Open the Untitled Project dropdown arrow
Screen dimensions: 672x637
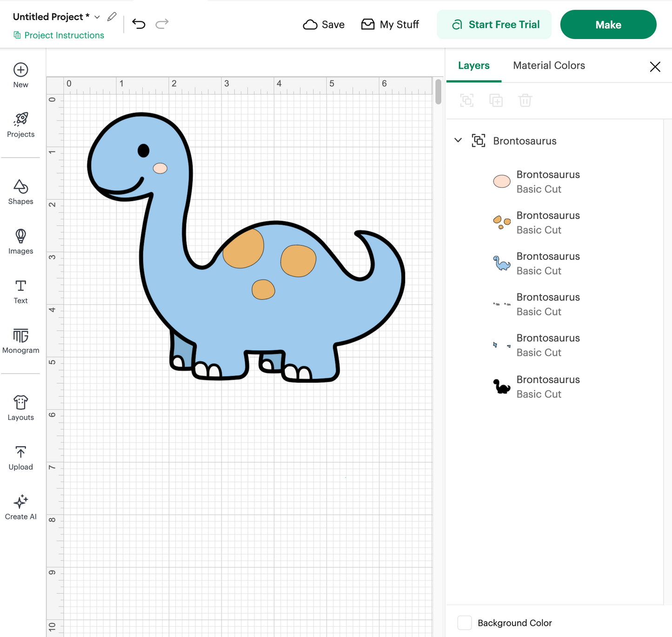97,17
